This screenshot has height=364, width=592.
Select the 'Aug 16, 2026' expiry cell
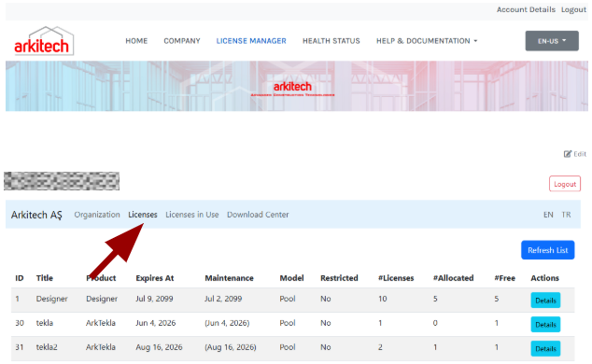pyautogui.click(x=159, y=347)
